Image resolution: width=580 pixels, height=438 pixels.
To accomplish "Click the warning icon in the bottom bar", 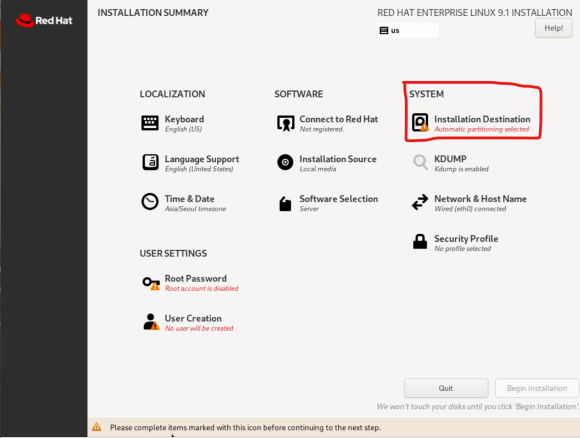I will [97, 427].
